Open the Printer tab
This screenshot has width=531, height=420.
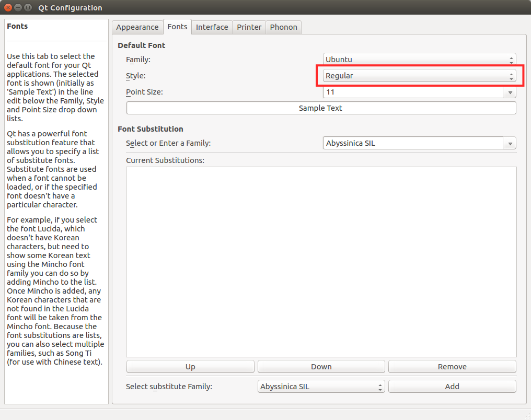pos(249,27)
